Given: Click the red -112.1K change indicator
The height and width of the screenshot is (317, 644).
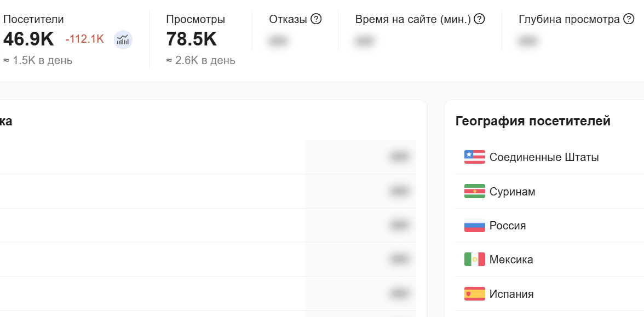Looking at the screenshot, I should (x=84, y=39).
